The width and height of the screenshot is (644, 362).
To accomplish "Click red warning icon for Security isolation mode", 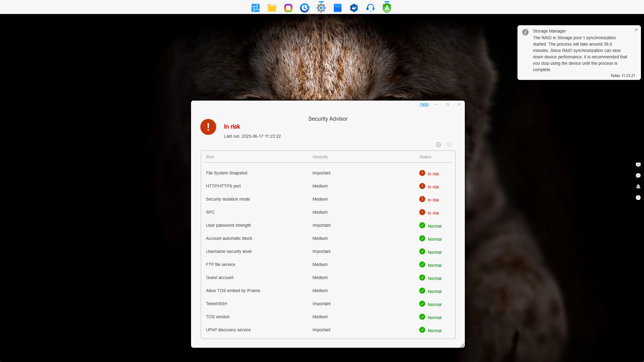I will 422,199.
